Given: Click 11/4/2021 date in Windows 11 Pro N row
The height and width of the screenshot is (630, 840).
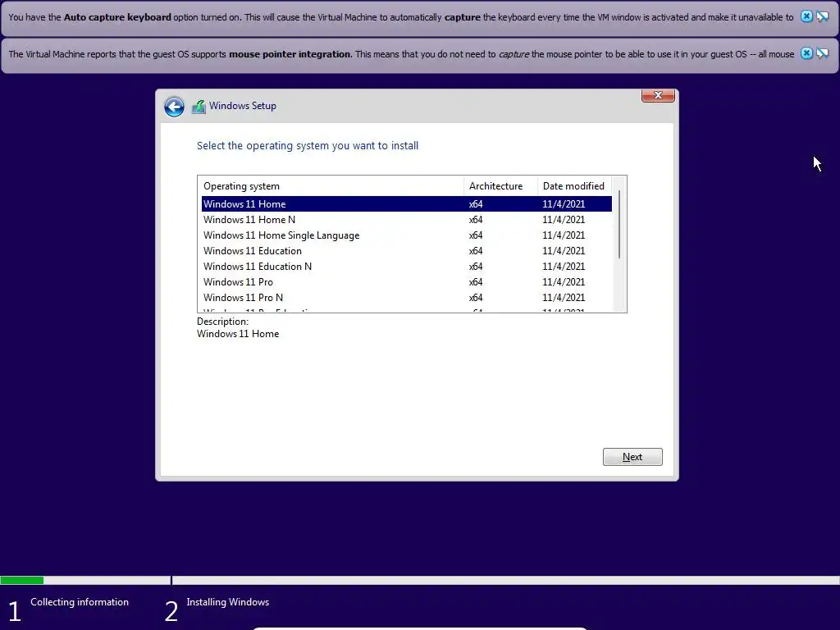Looking at the screenshot, I should pyautogui.click(x=564, y=297).
